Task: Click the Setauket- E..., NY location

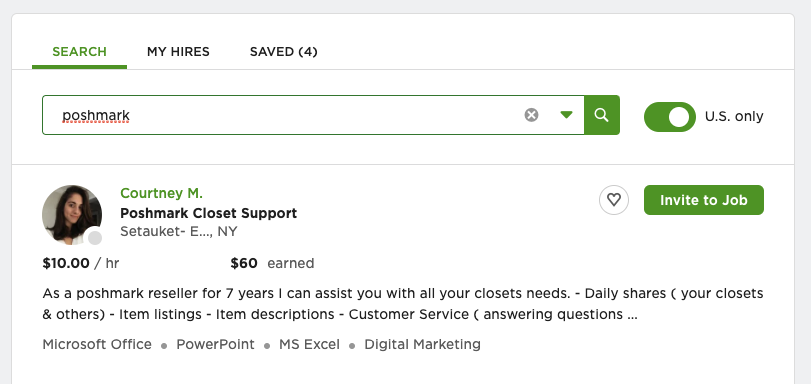Action: tap(178, 231)
